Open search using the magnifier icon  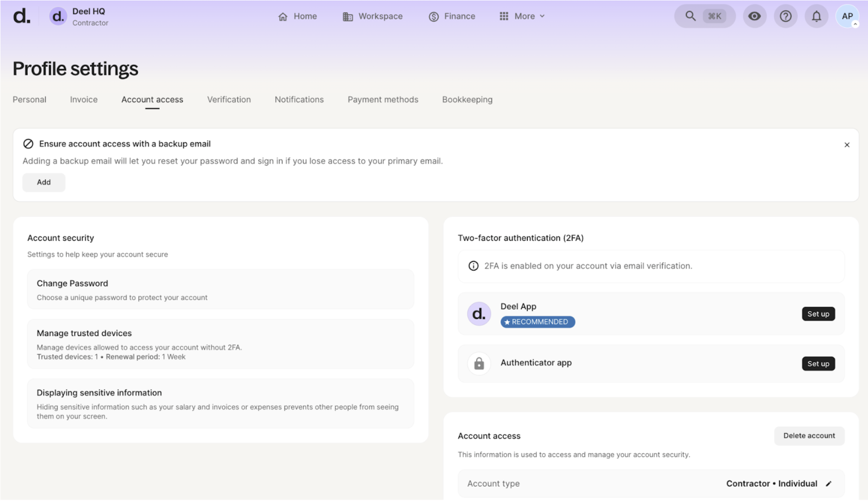[x=690, y=16]
